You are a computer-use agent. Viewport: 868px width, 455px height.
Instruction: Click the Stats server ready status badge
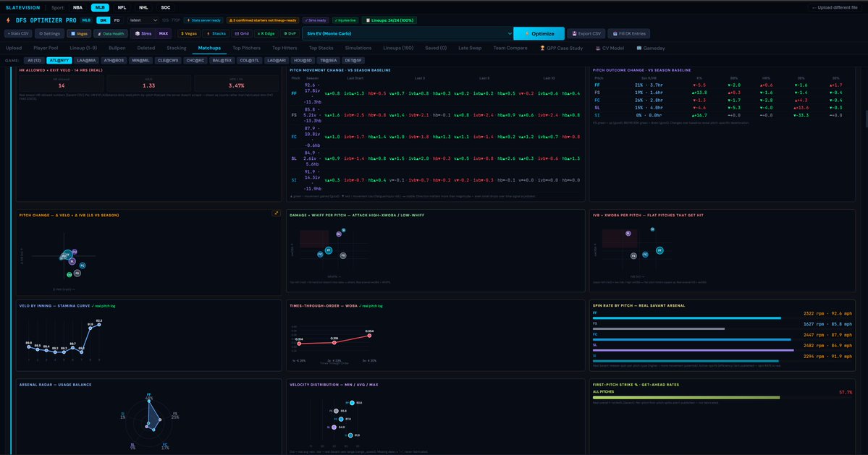pyautogui.click(x=204, y=20)
